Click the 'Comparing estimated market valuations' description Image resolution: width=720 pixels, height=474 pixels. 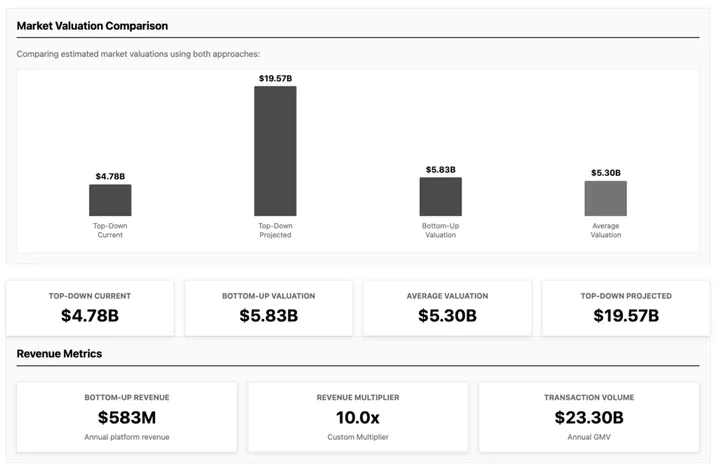click(138, 54)
